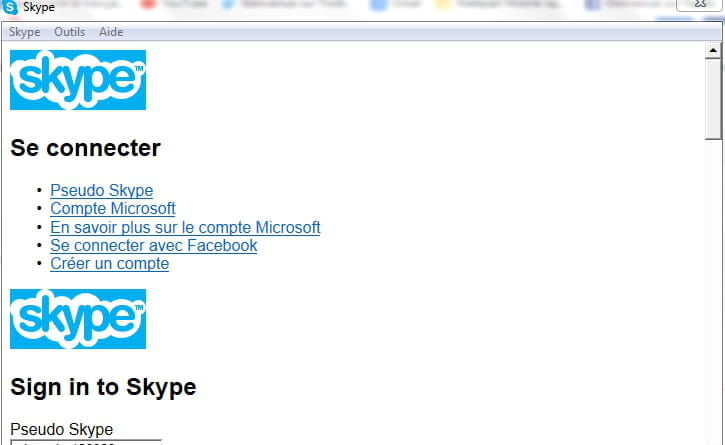Click the Pseudo Skype field label

tap(61, 429)
